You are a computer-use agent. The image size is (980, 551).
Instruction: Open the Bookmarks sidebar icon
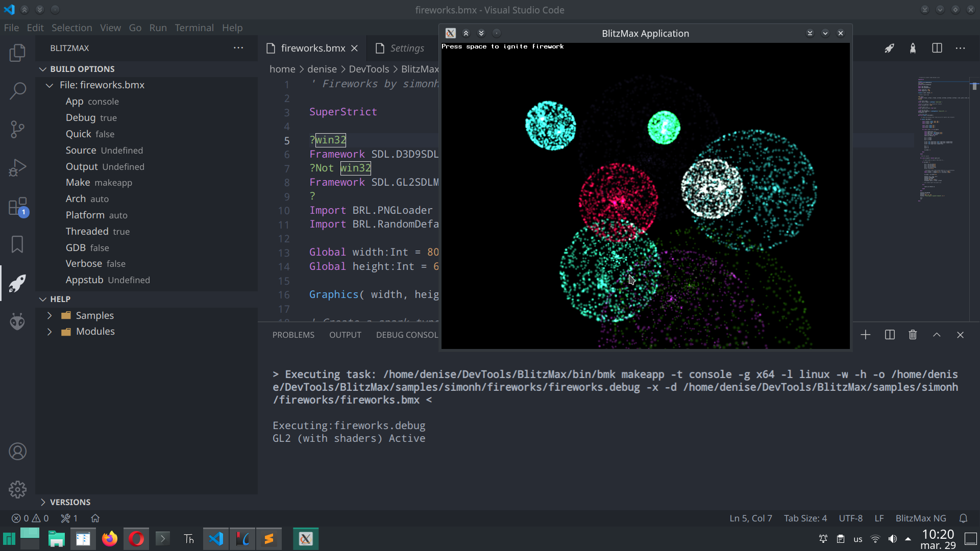click(17, 244)
